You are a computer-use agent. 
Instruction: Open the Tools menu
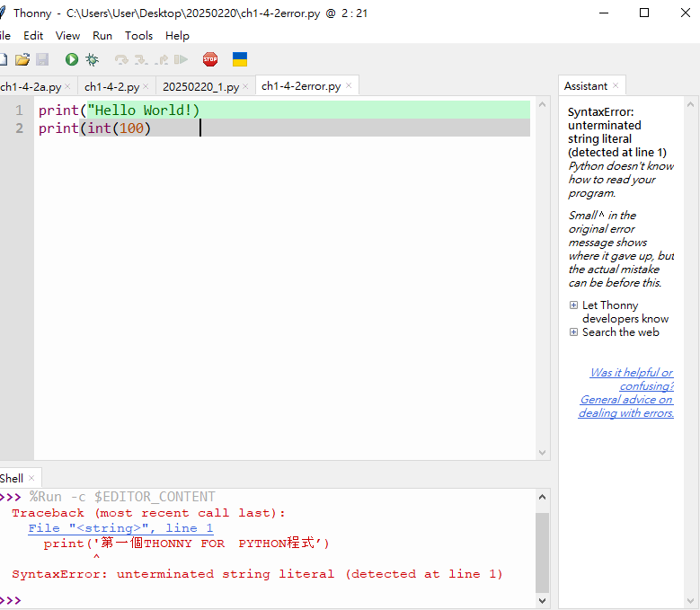point(138,35)
